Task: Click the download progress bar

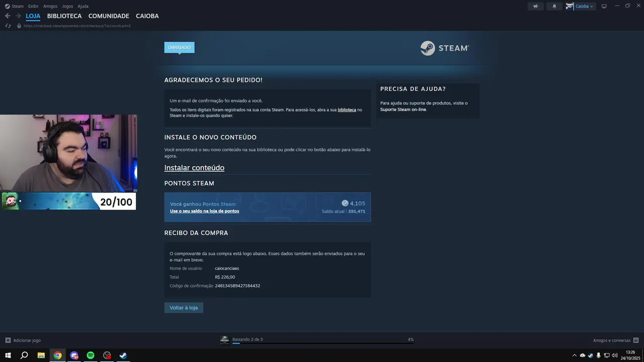Action: coord(323,344)
